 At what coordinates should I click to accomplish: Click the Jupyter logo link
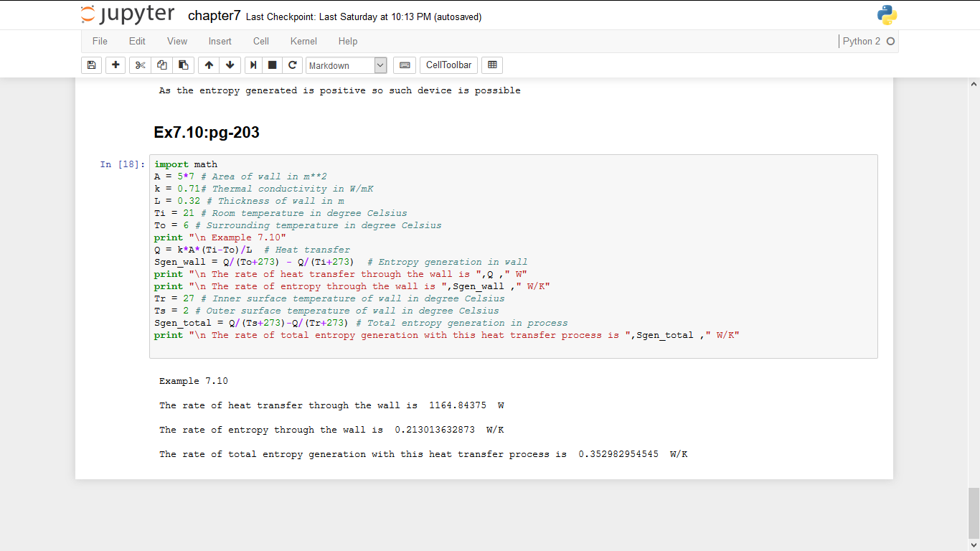click(128, 15)
